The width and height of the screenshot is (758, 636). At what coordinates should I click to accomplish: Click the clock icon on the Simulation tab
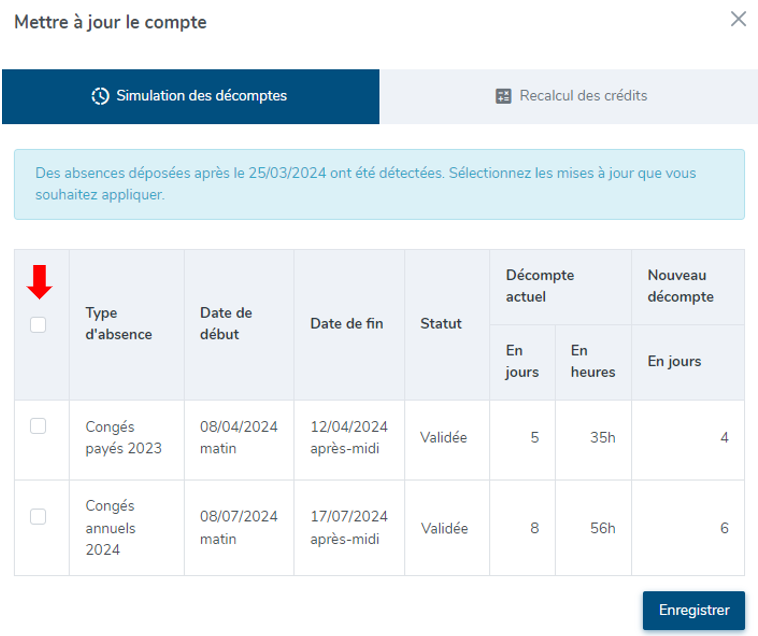(100, 97)
